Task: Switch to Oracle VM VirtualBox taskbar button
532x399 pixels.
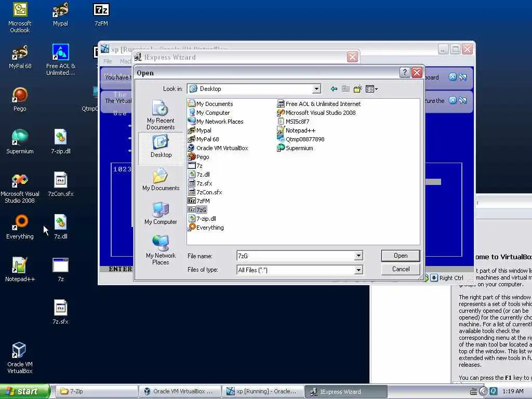Action: (180, 391)
